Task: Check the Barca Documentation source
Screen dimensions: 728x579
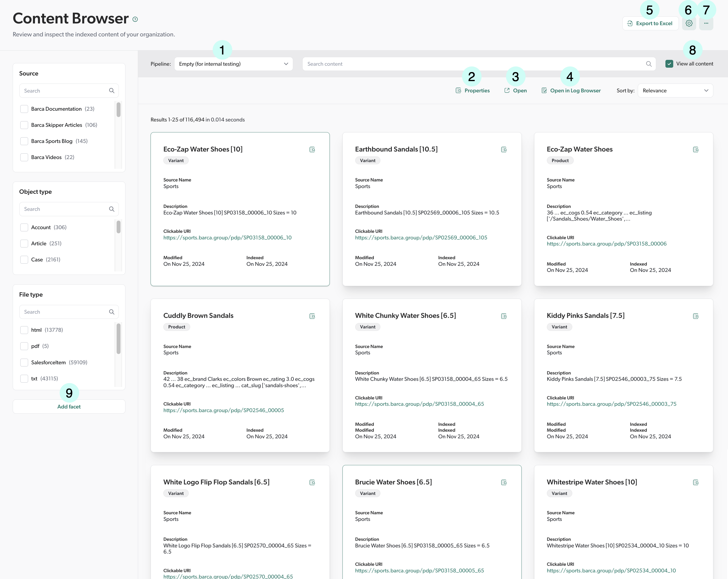Action: pyautogui.click(x=24, y=109)
